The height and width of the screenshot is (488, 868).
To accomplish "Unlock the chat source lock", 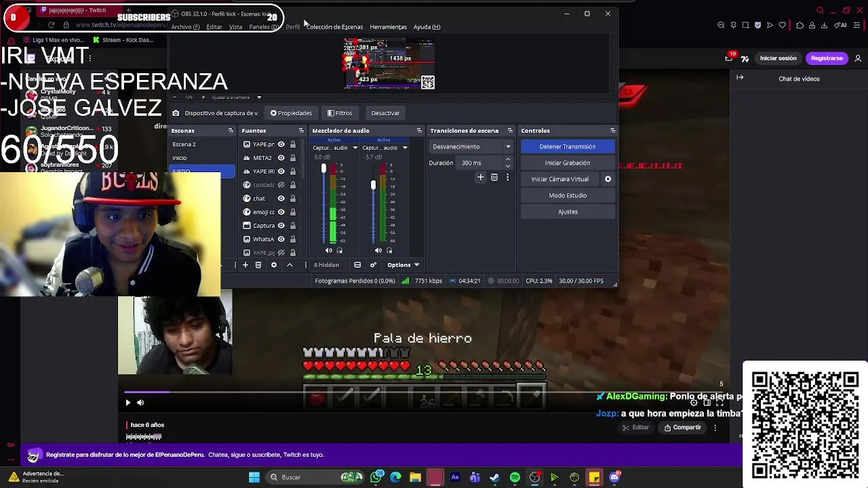I will [x=293, y=199].
